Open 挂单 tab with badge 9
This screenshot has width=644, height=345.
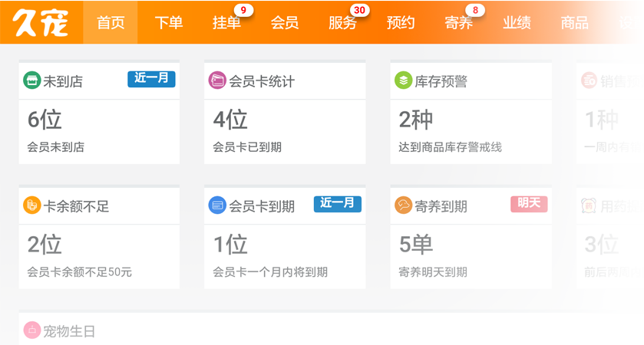pos(226,22)
